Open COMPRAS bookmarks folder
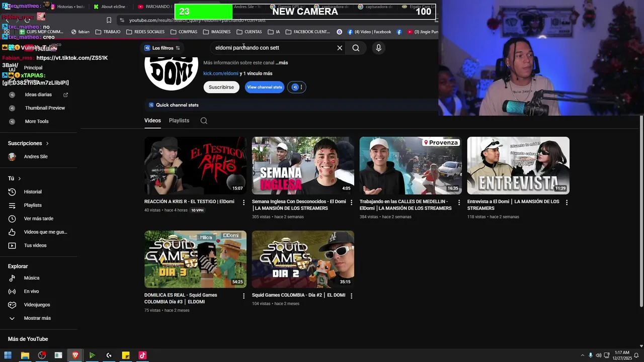This screenshot has width=644, height=362. pyautogui.click(x=184, y=32)
